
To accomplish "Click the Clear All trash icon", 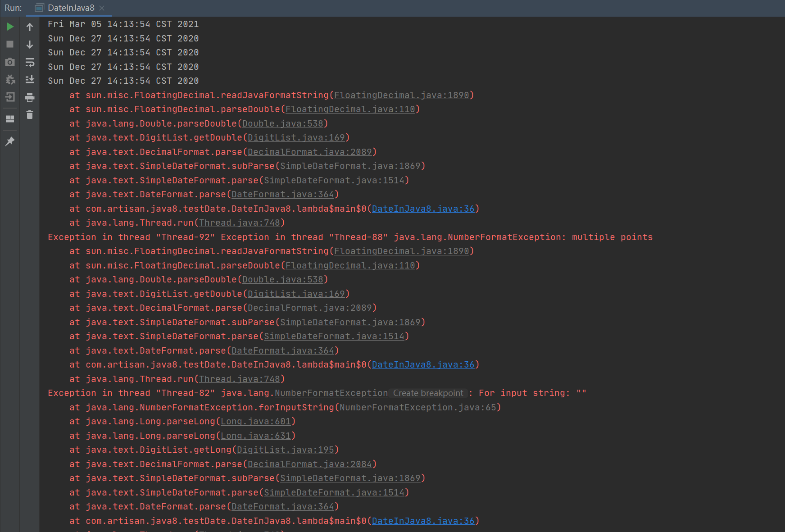I will pyautogui.click(x=30, y=115).
